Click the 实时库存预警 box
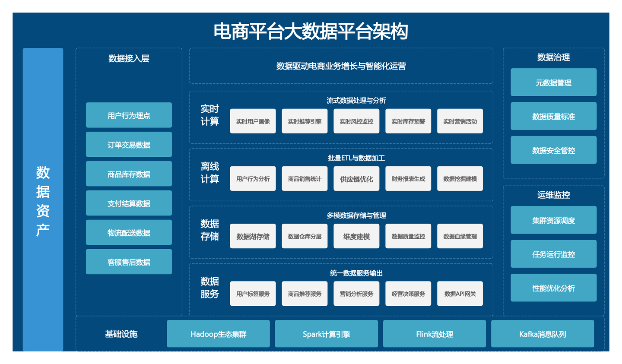Viewport: 622px width, 364px height. pyautogui.click(x=408, y=121)
